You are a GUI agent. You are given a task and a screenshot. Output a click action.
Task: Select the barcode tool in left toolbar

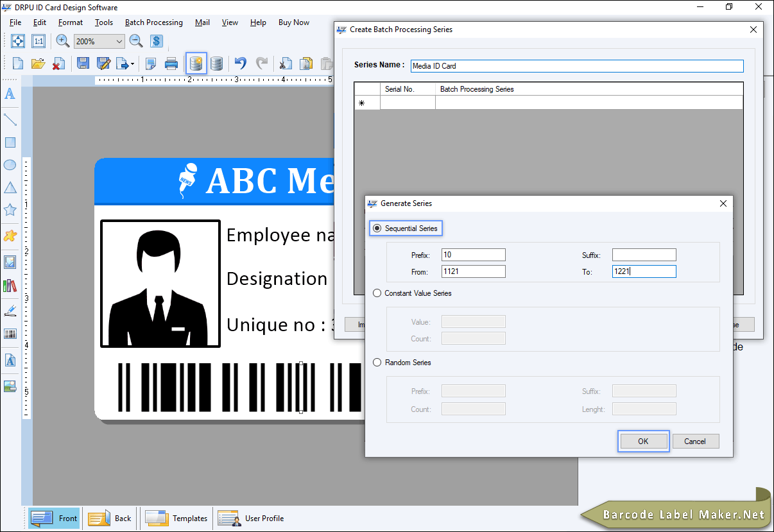point(10,334)
